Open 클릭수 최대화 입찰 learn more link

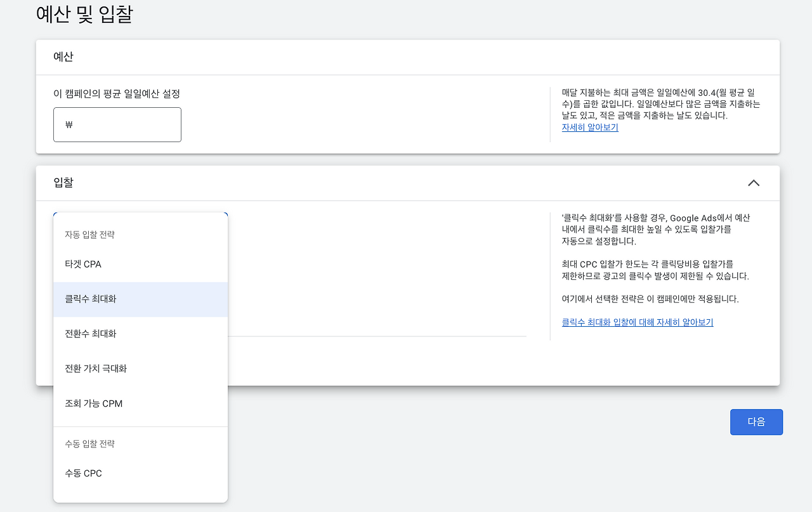tap(637, 322)
